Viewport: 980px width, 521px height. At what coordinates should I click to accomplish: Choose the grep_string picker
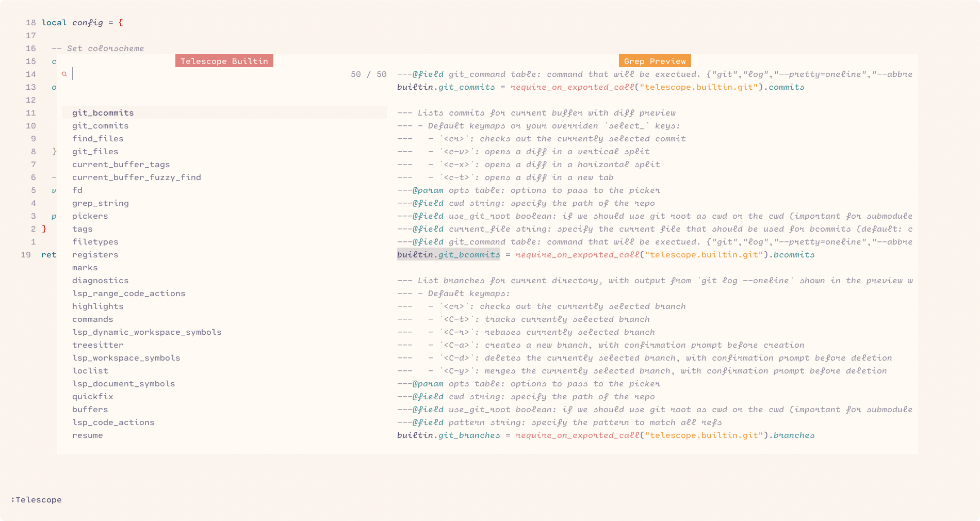coord(100,203)
